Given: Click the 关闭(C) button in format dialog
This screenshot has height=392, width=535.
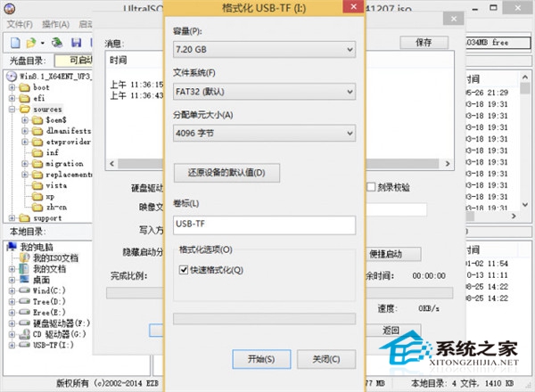Looking at the screenshot, I should (x=326, y=359).
